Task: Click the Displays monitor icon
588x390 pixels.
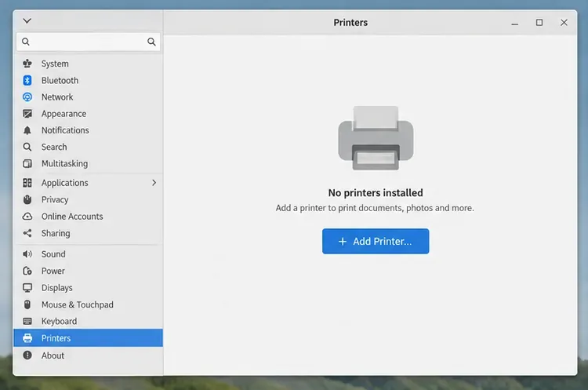Action: point(27,287)
